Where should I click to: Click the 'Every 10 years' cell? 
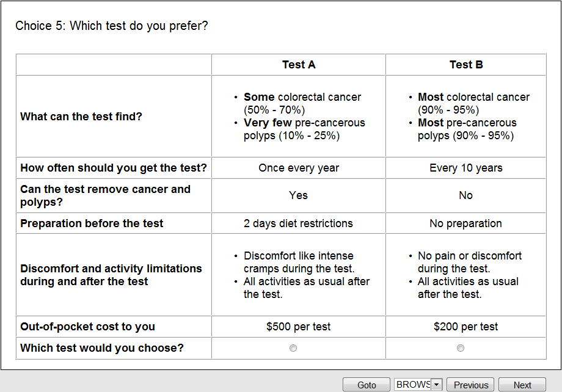click(x=466, y=168)
